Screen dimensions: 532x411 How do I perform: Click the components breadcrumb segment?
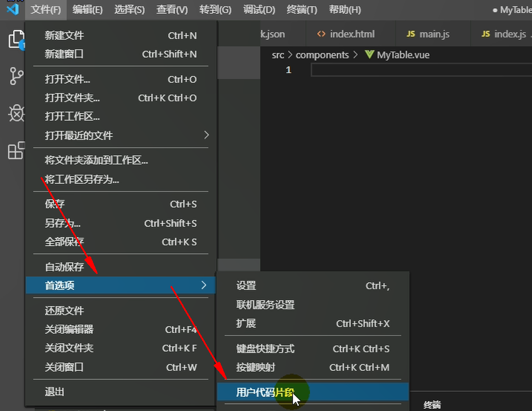[322, 55]
